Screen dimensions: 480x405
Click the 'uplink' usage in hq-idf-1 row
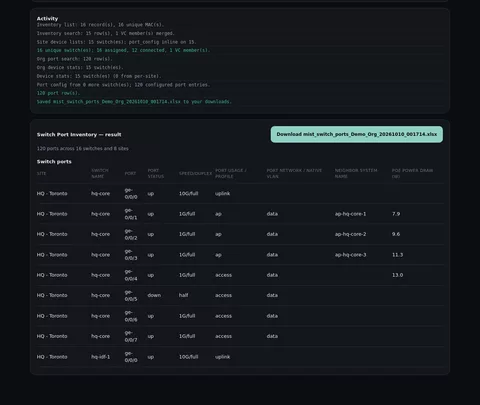pos(222,357)
